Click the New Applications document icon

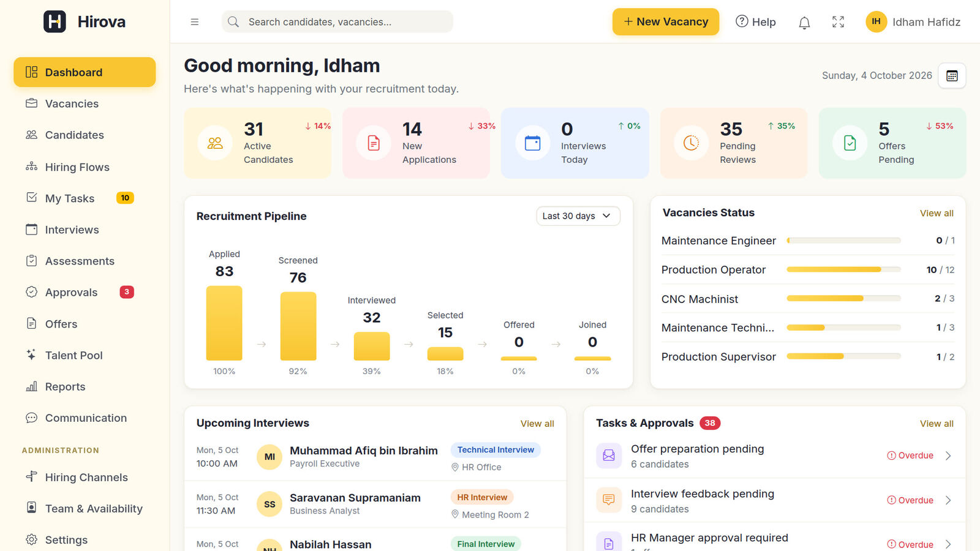374,143
